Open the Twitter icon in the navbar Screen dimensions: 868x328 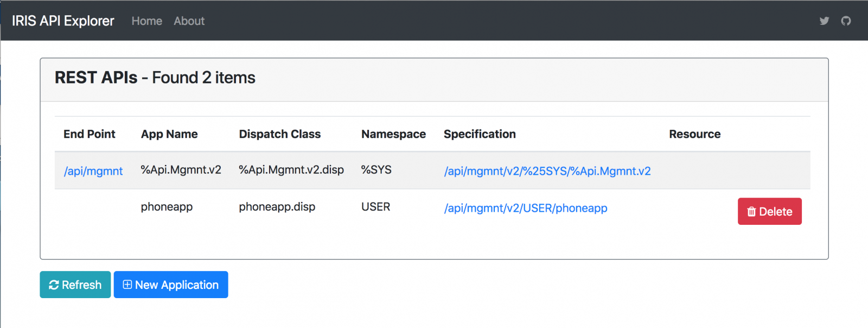point(824,21)
